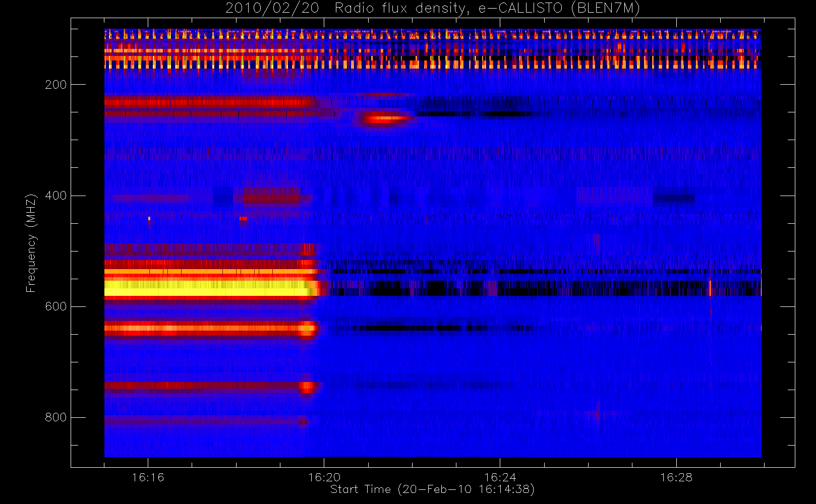Click the 16:28 time tick label
Screen dimensions: 816x504
point(676,477)
